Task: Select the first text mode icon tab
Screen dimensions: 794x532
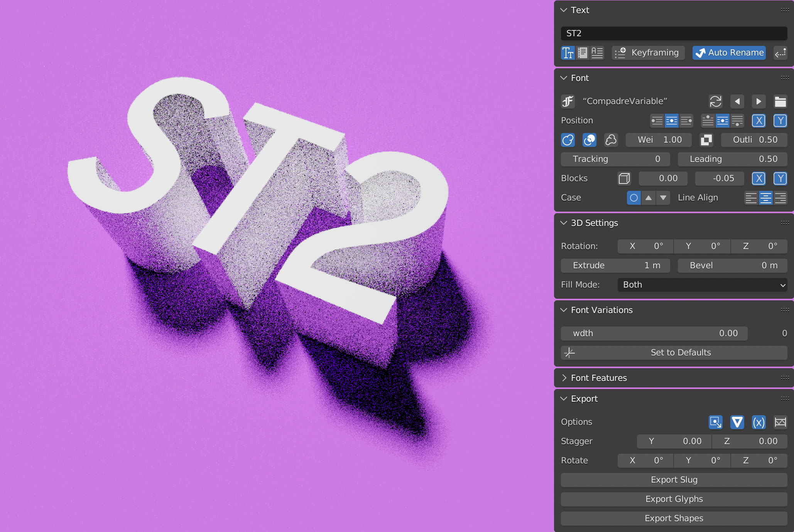Action: pyautogui.click(x=568, y=53)
